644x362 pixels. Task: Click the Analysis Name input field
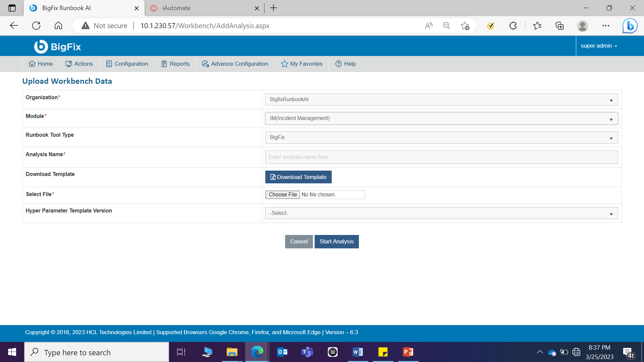tap(441, 157)
